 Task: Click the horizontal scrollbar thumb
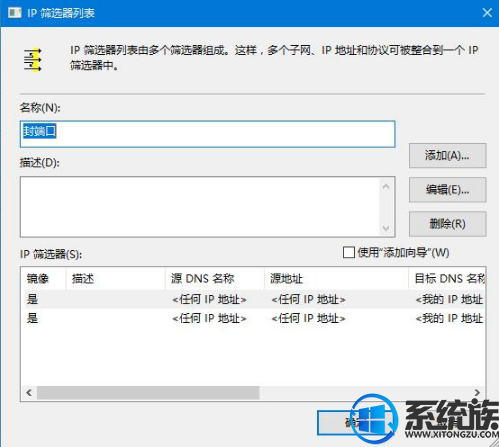(148, 393)
